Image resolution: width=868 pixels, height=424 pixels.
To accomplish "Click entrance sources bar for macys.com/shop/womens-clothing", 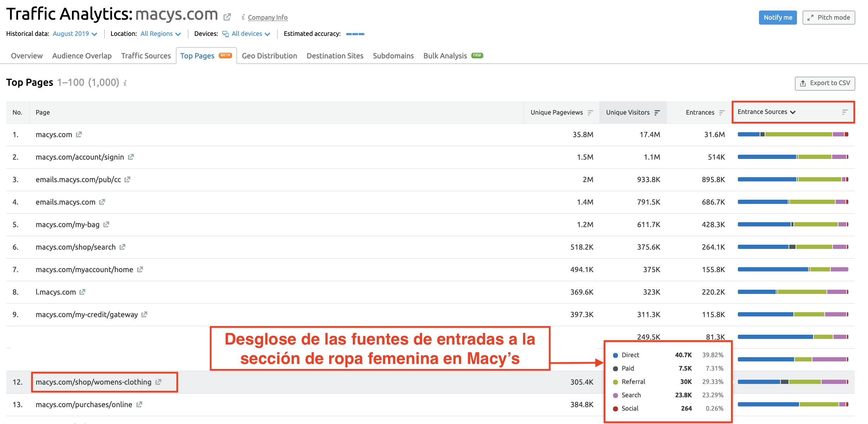I will (793, 382).
